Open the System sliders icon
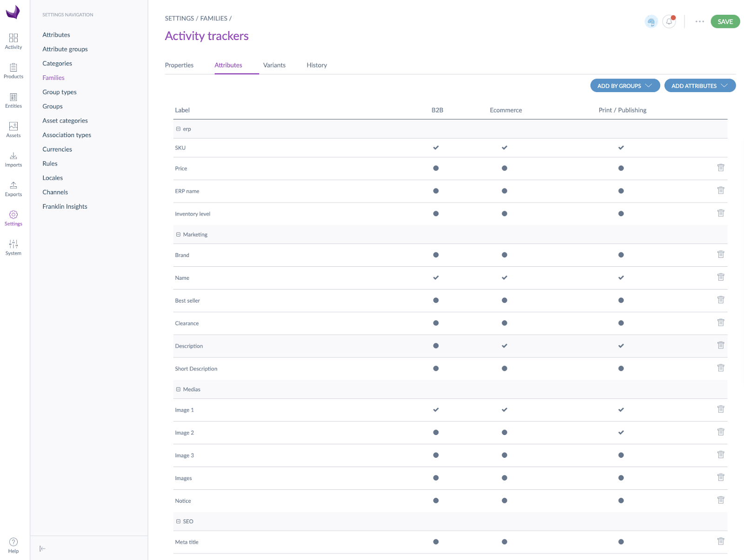Viewport: 744px width, 560px height. click(x=13, y=244)
